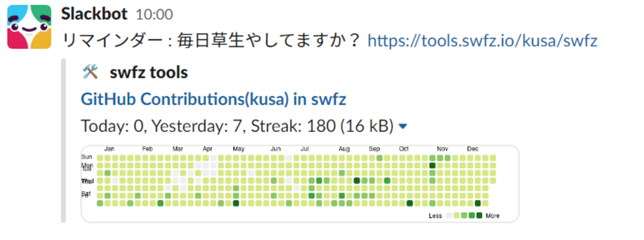
Task: Click the swfz tools attachment title
Action: [x=148, y=72]
